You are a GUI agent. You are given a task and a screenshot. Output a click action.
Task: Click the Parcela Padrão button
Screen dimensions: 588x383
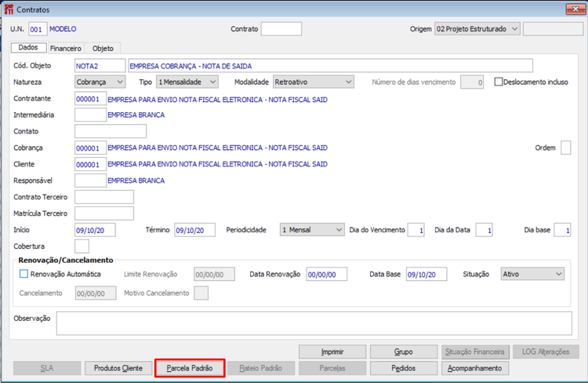tap(190, 368)
